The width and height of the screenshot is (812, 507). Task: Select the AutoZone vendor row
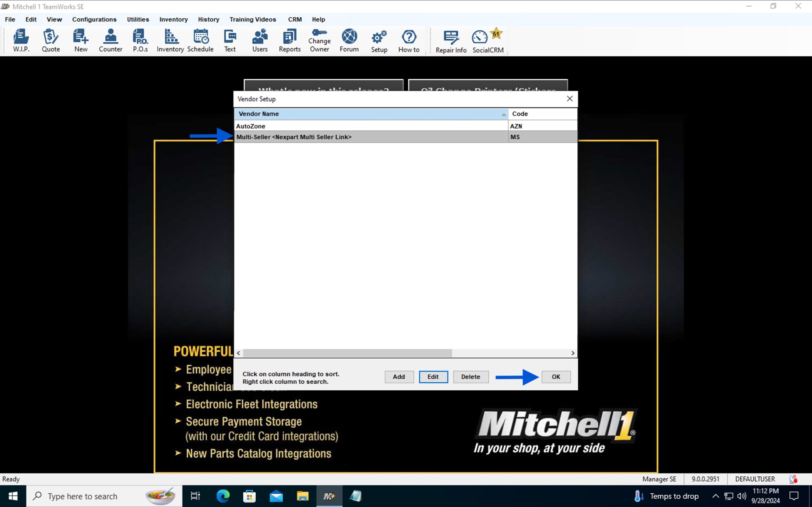point(406,126)
